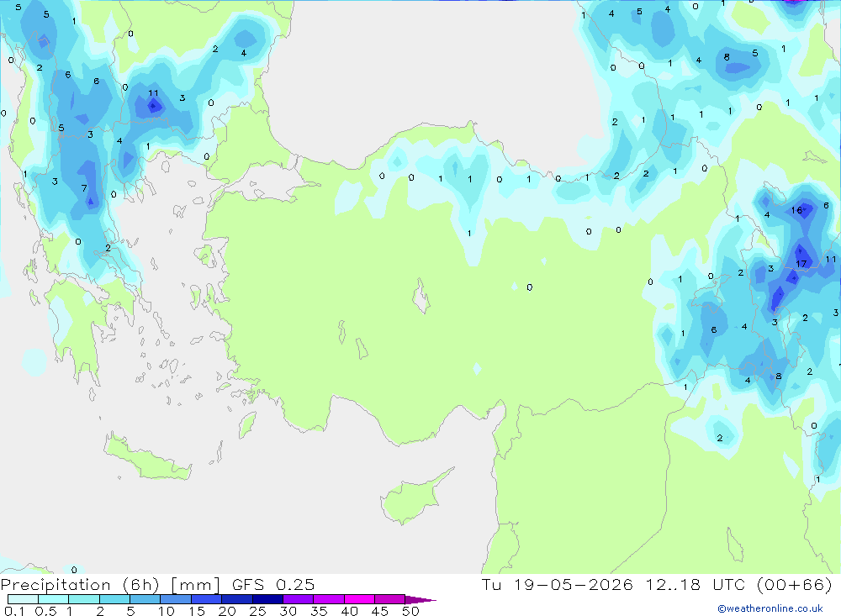Pick the 30–35 mm purple legend swatch
Image resolution: width=841 pixels, height=616 pixels.
coord(299,599)
